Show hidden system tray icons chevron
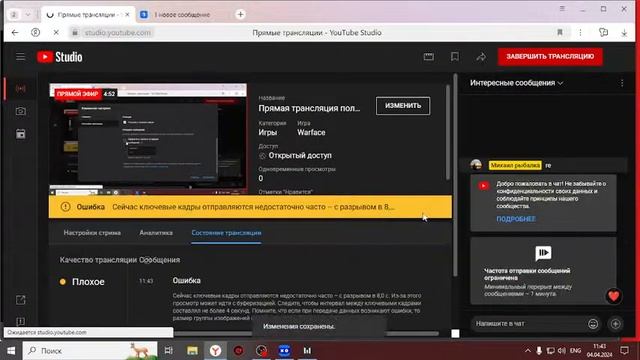640x360 pixels. pos(528,351)
